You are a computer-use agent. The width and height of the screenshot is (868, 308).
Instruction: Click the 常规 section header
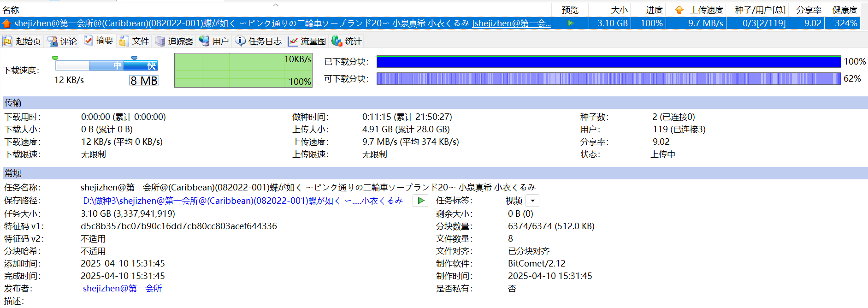(435, 173)
